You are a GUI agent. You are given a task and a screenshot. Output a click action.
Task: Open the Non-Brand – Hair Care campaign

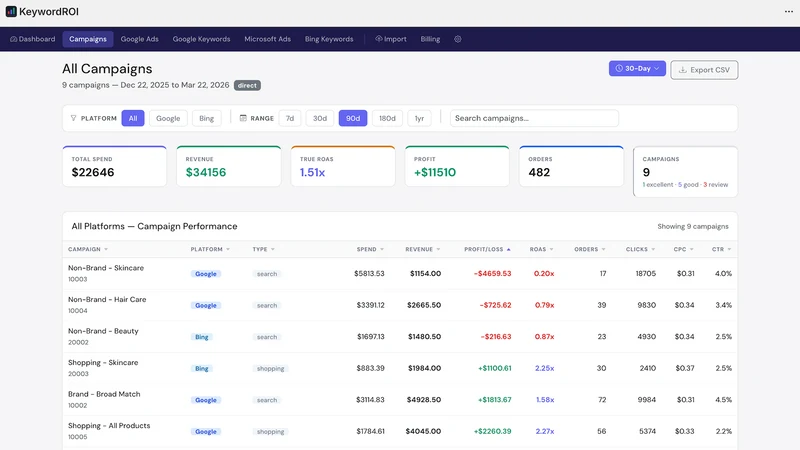click(107, 300)
